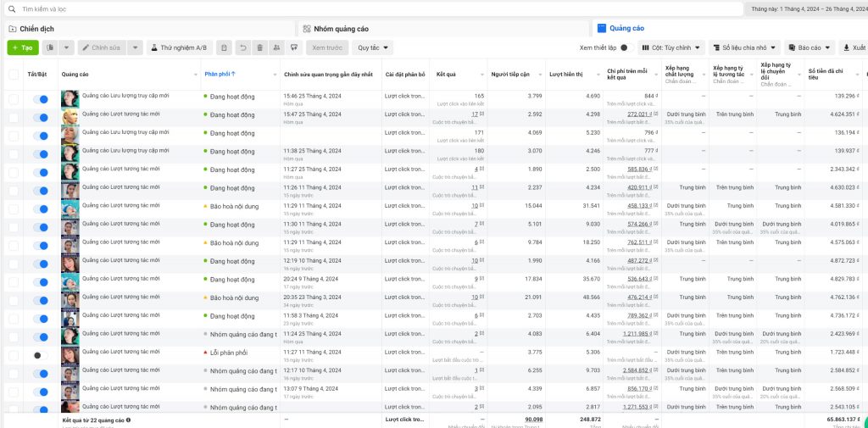Switch to the Nhóm quảng cáo tab

pyautogui.click(x=443, y=29)
